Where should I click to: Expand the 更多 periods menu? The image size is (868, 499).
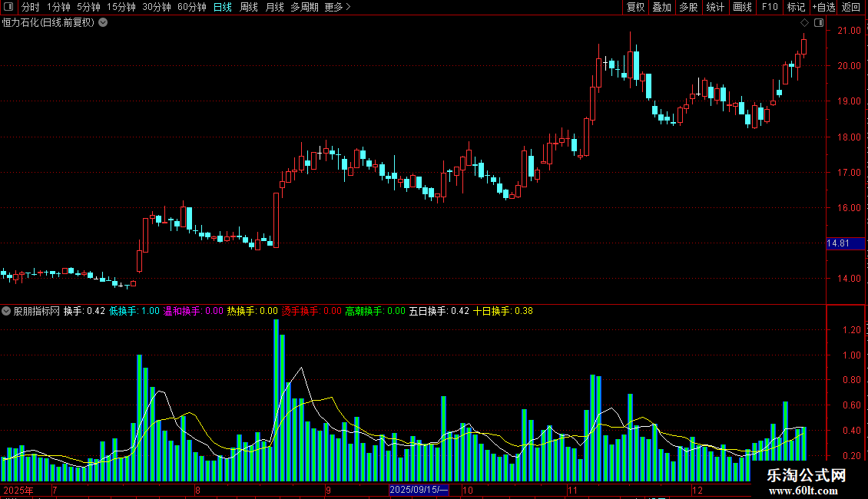pyautogui.click(x=338, y=7)
